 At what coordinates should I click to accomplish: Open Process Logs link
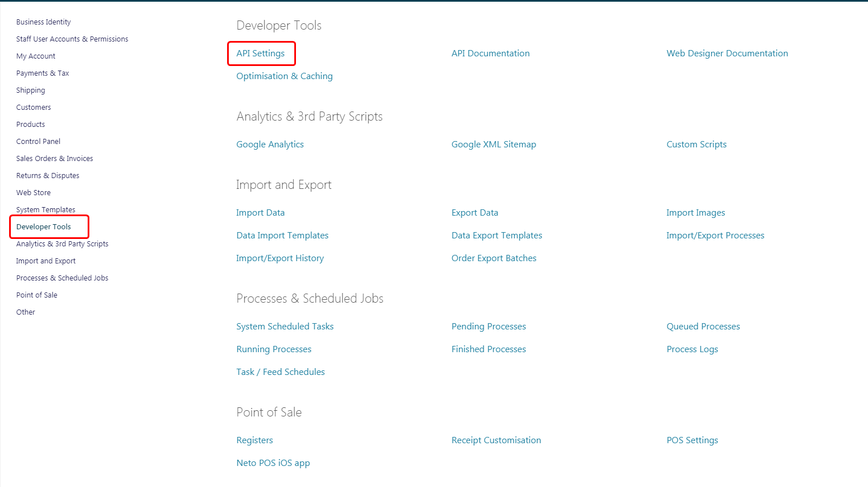coord(692,349)
